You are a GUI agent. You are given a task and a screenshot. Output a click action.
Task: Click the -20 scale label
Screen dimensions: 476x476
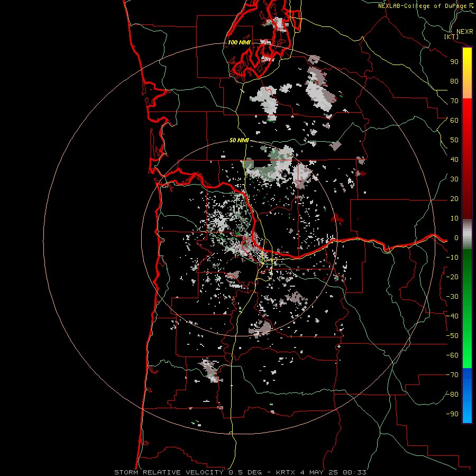pyautogui.click(x=452, y=277)
